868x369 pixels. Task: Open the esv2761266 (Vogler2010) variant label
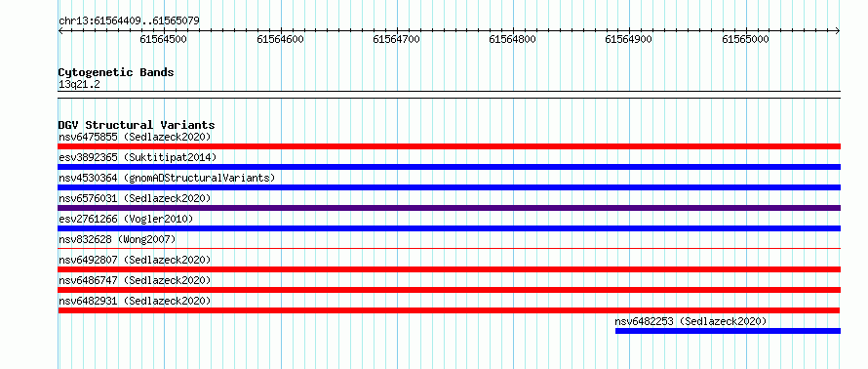[x=126, y=219]
